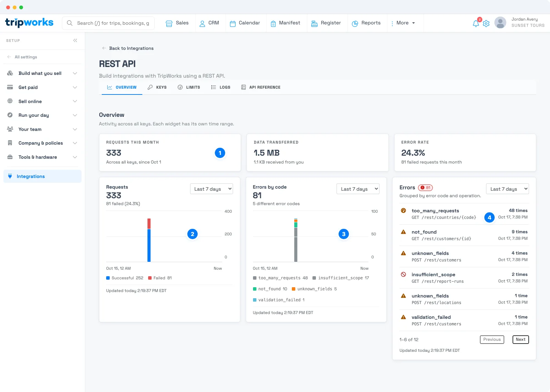The height and width of the screenshot is (392, 550).
Task: Expand the Sell online section
Action: (75, 101)
